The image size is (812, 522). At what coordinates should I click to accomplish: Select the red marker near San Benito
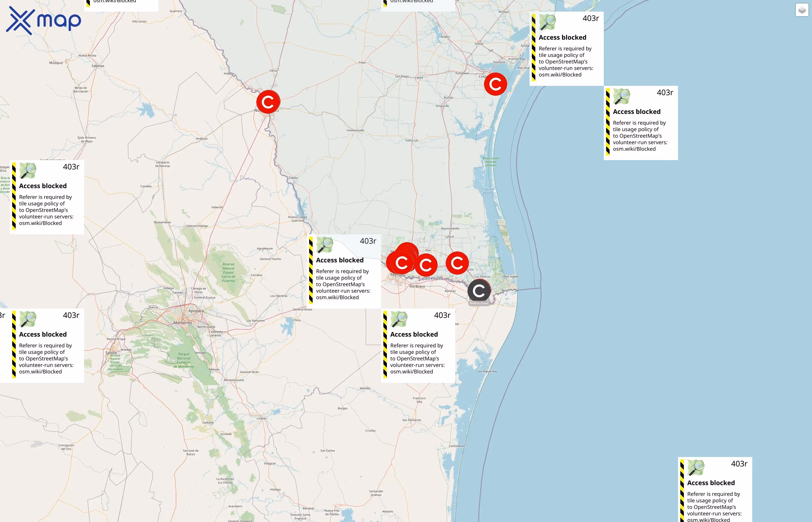coord(457,263)
